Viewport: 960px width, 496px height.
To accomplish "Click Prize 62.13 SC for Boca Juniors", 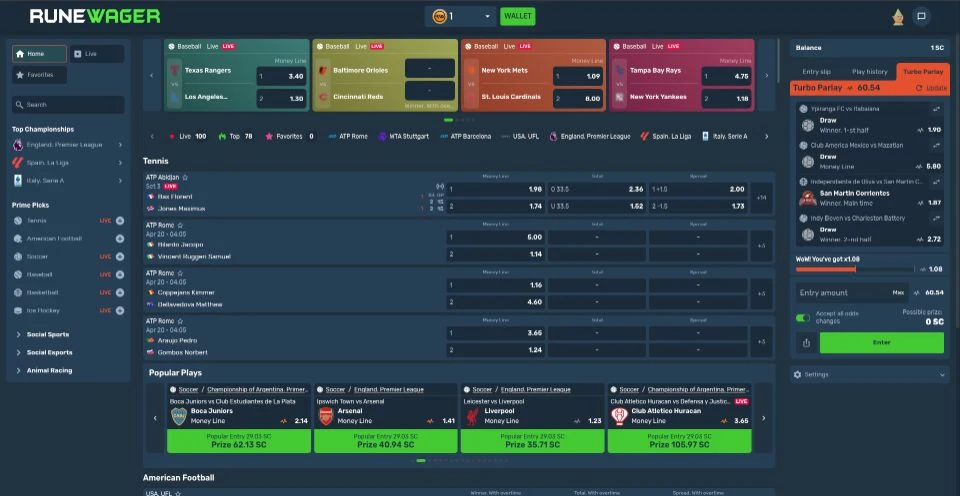I will [x=239, y=441].
